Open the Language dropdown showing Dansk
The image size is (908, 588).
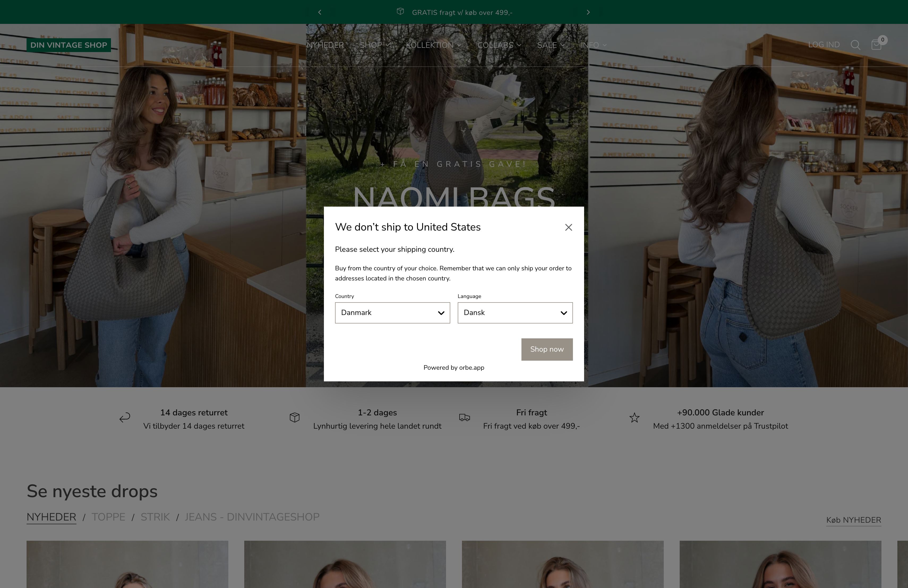click(515, 313)
